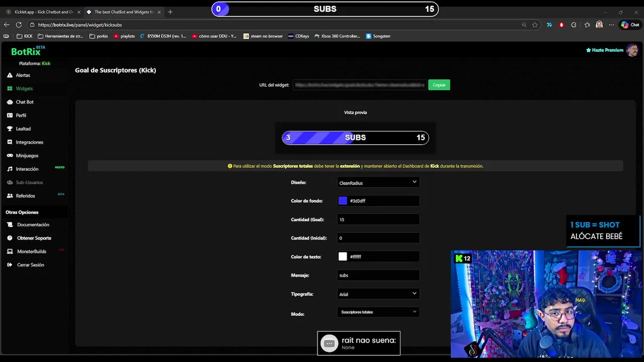The width and height of the screenshot is (644, 362).
Task: Click the favorites star icon in address bar
Action: (535, 25)
